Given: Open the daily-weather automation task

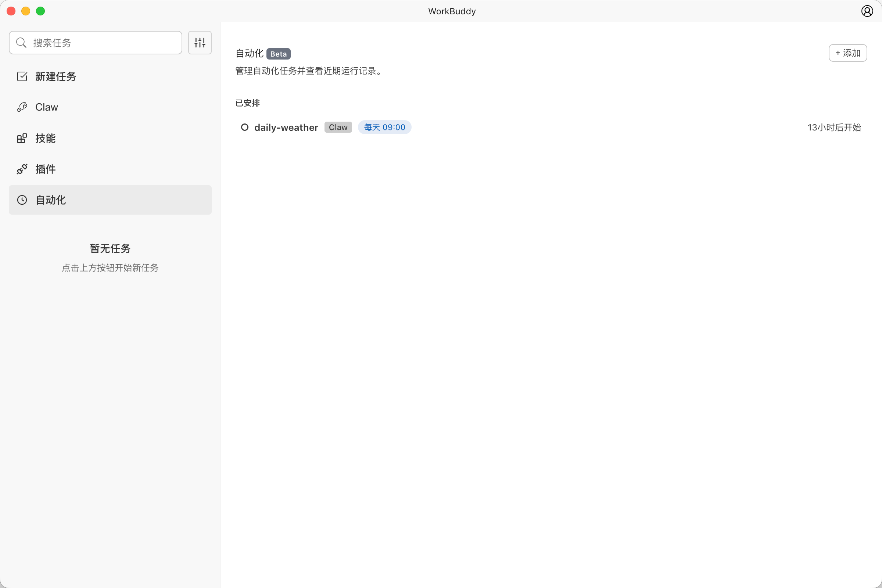Looking at the screenshot, I should 286,127.
